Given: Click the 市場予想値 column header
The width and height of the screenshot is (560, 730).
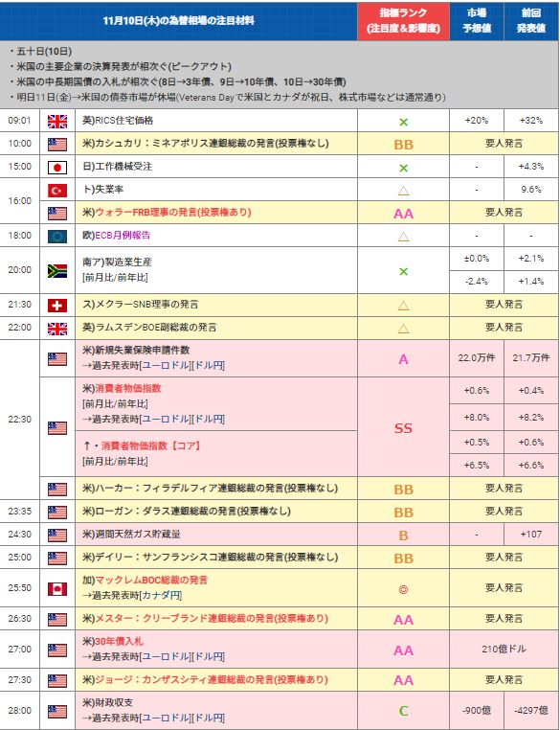Looking at the screenshot, I should 477,20.
